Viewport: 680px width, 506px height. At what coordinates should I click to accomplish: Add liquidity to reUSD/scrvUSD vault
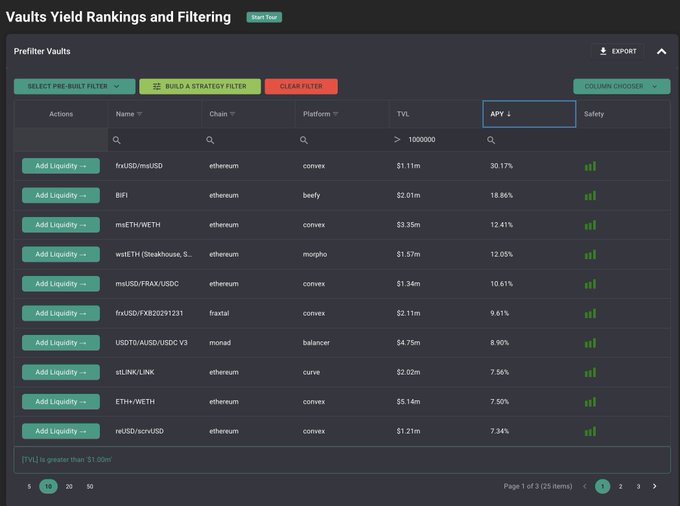[x=61, y=431]
